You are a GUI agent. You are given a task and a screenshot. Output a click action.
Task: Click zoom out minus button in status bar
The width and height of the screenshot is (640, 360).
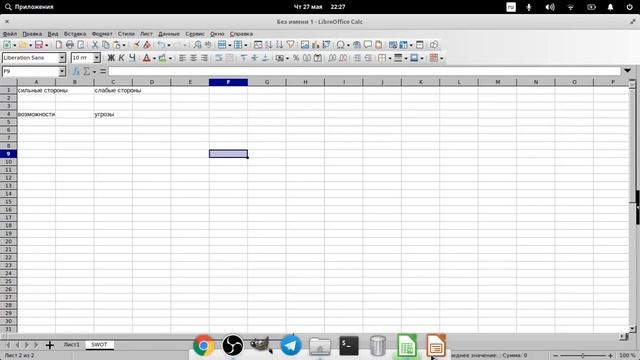coord(555,356)
